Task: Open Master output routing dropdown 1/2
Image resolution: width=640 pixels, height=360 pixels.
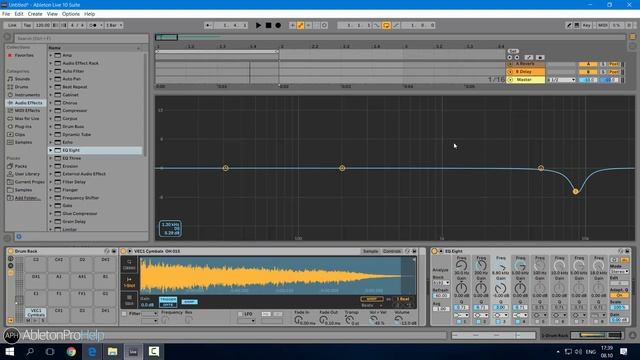Action: (561, 80)
